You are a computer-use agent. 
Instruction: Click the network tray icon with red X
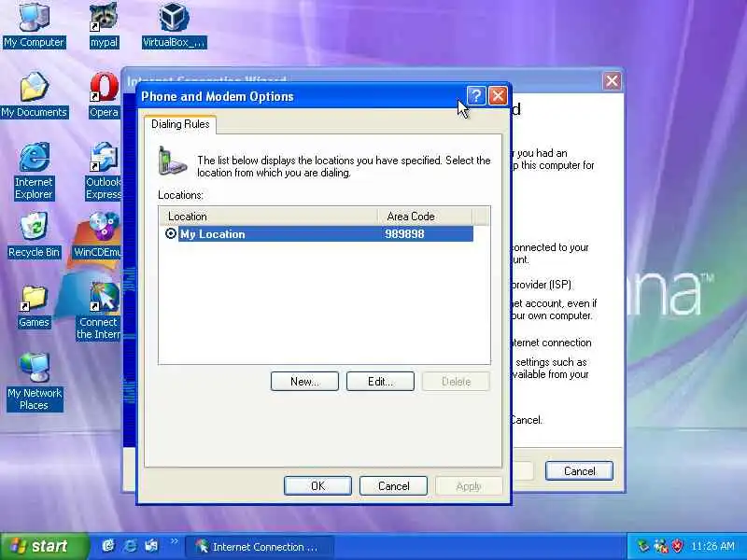pos(661,546)
